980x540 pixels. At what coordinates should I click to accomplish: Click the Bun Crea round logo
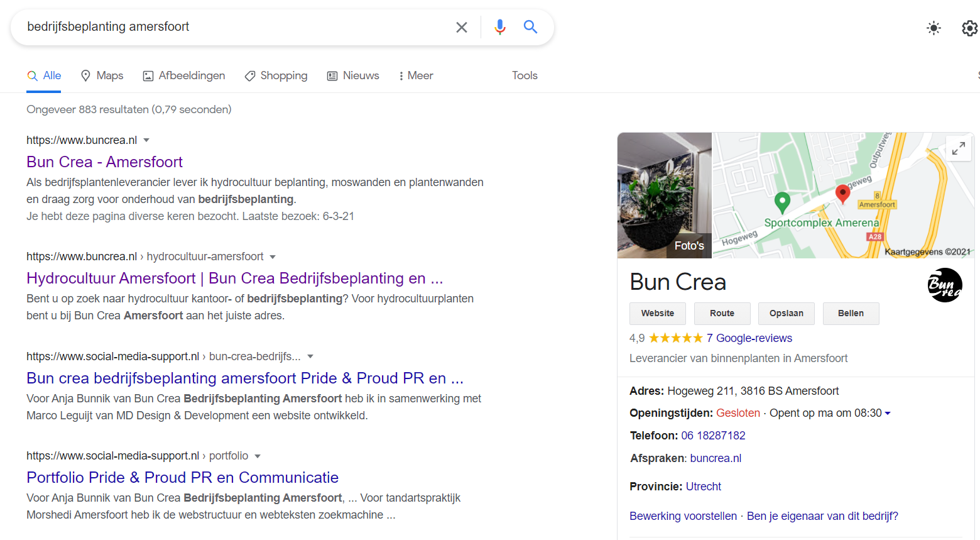tap(945, 285)
